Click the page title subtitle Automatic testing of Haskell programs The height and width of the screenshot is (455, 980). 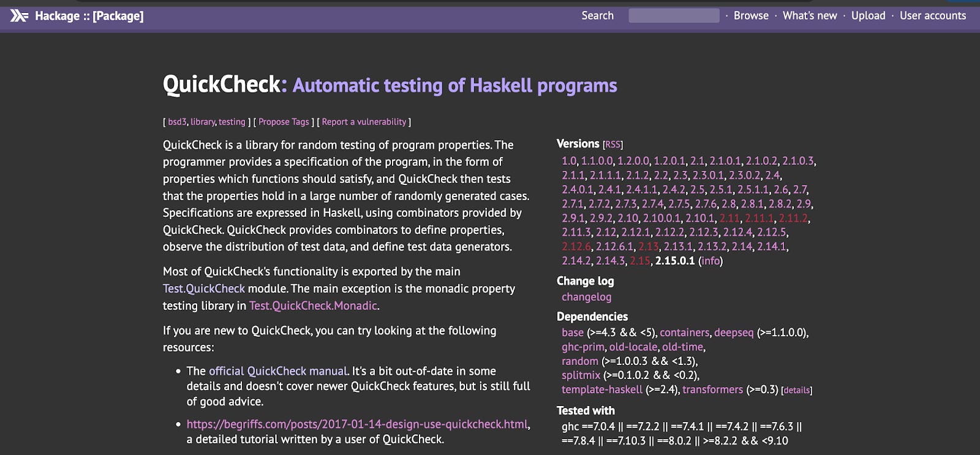click(x=454, y=85)
